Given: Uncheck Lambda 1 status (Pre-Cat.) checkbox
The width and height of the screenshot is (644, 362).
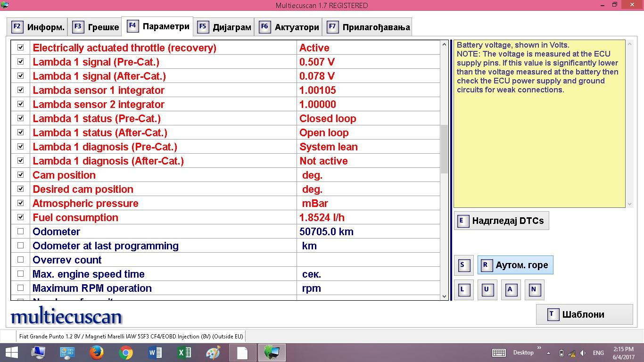Looking at the screenshot, I should (20, 118).
